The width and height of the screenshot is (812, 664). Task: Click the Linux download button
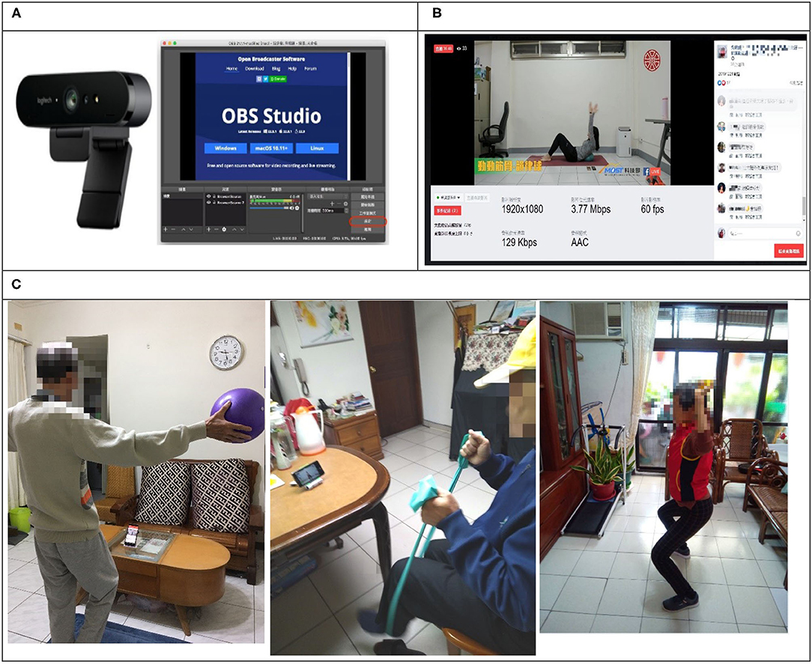318,148
